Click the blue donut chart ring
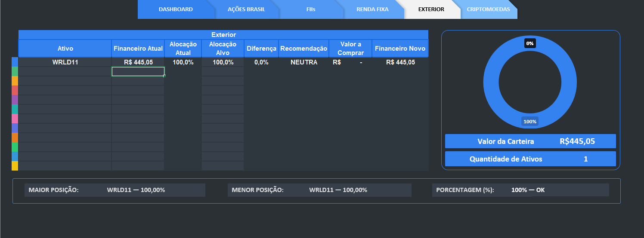 (x=491, y=82)
